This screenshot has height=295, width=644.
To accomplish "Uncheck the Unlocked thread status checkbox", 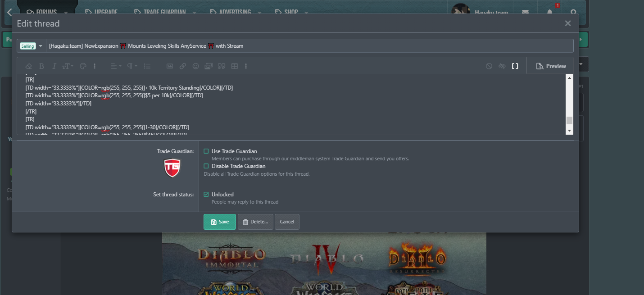I will tap(206, 195).
